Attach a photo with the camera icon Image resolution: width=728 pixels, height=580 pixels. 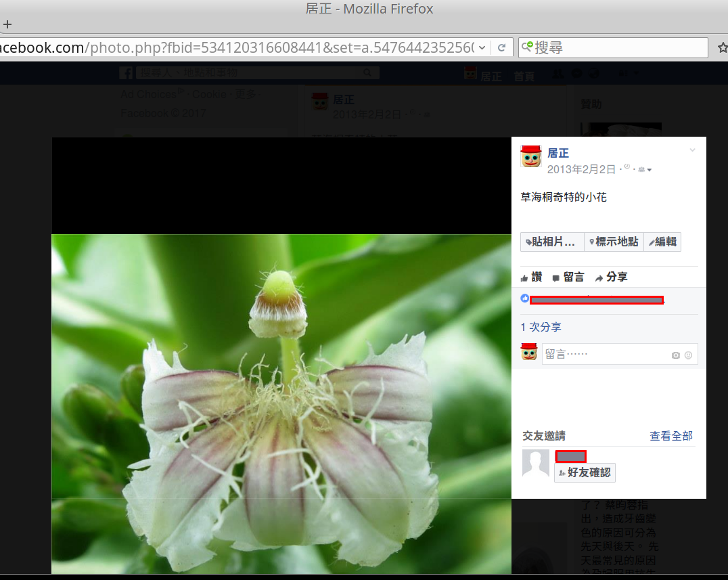point(675,355)
